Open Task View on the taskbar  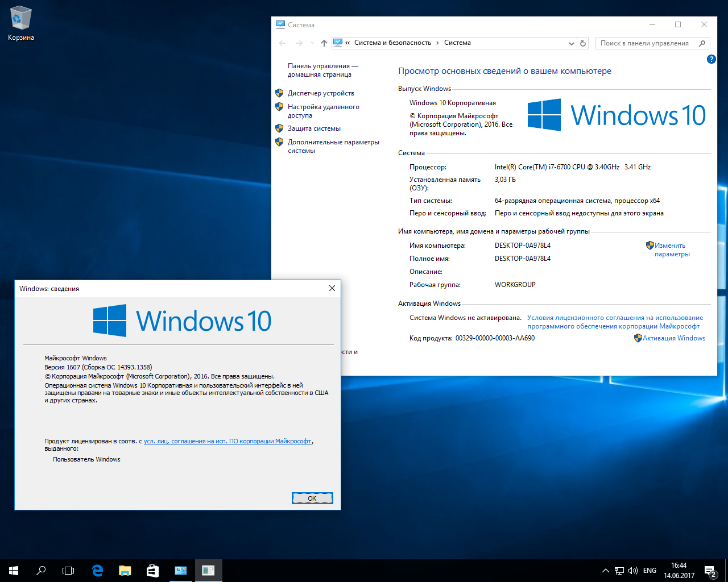click(68, 571)
